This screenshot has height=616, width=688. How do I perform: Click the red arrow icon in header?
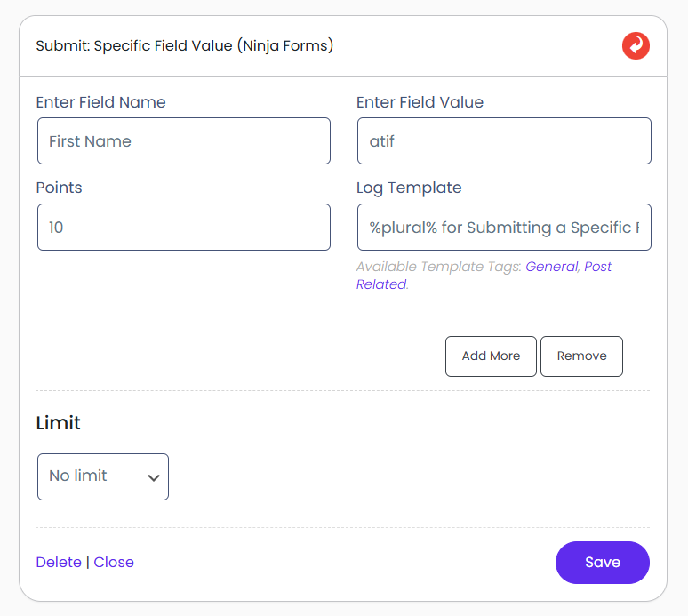click(x=636, y=45)
